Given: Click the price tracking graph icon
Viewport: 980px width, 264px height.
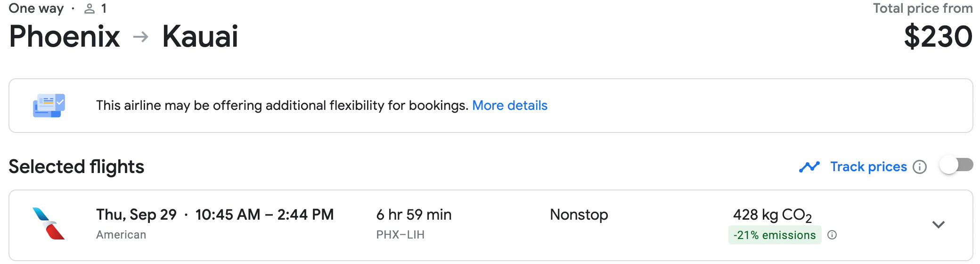Looking at the screenshot, I should pos(809,167).
